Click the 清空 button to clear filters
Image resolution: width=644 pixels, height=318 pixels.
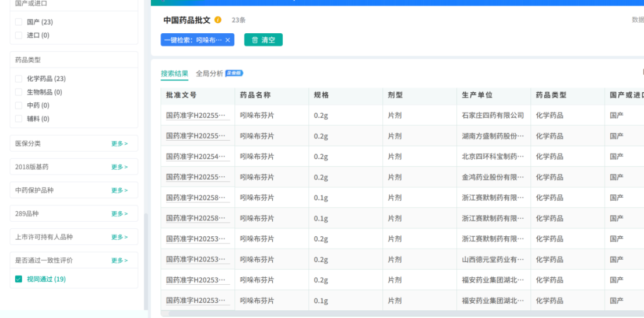(x=263, y=40)
